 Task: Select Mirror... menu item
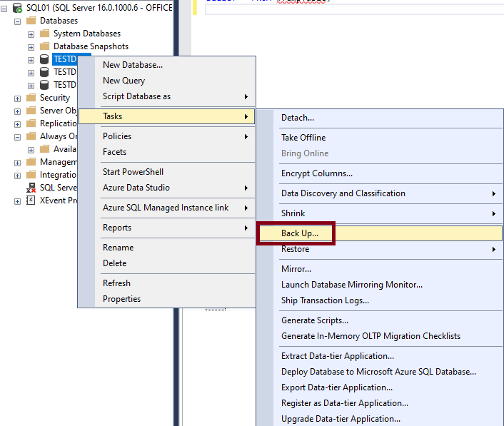(x=380, y=269)
